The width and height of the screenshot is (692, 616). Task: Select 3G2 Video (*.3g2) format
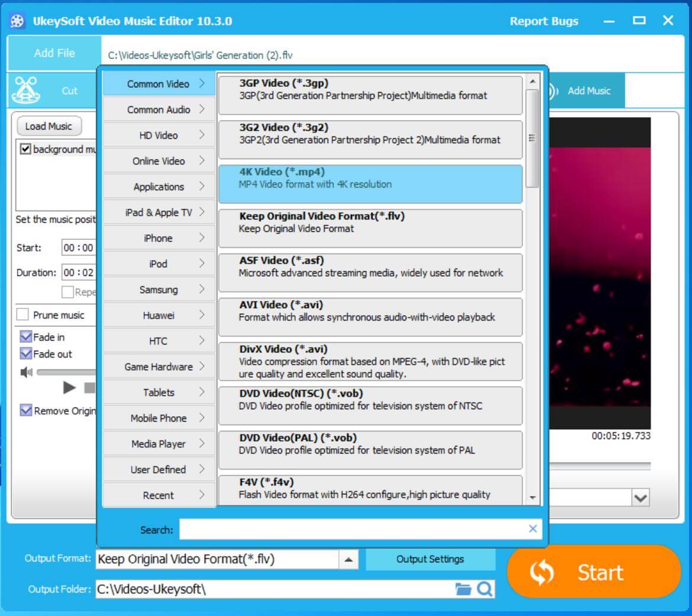click(370, 140)
